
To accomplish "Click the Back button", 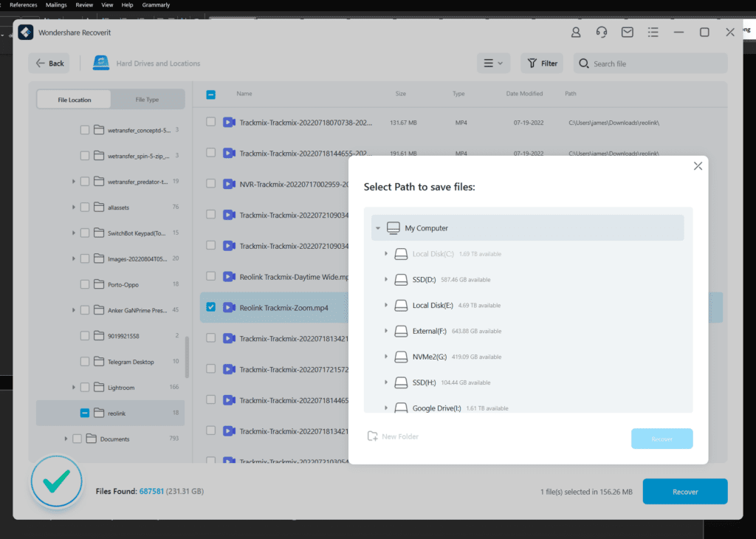I will tap(49, 63).
